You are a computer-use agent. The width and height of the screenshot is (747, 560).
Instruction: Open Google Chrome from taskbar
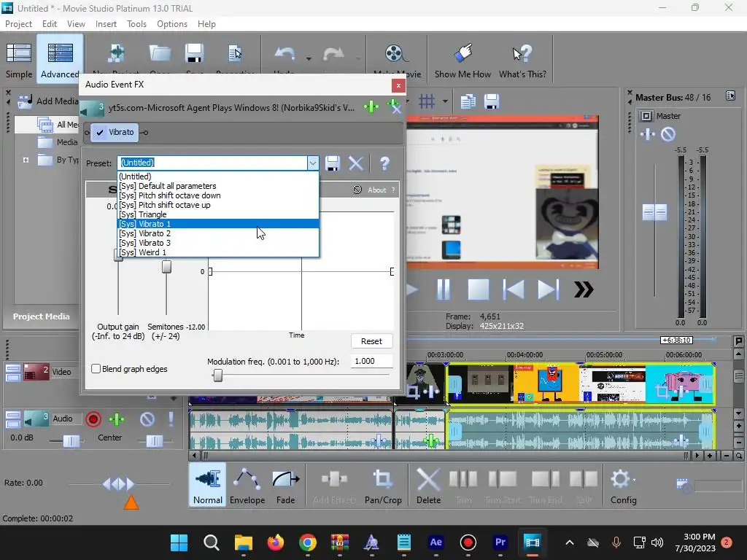click(x=308, y=542)
